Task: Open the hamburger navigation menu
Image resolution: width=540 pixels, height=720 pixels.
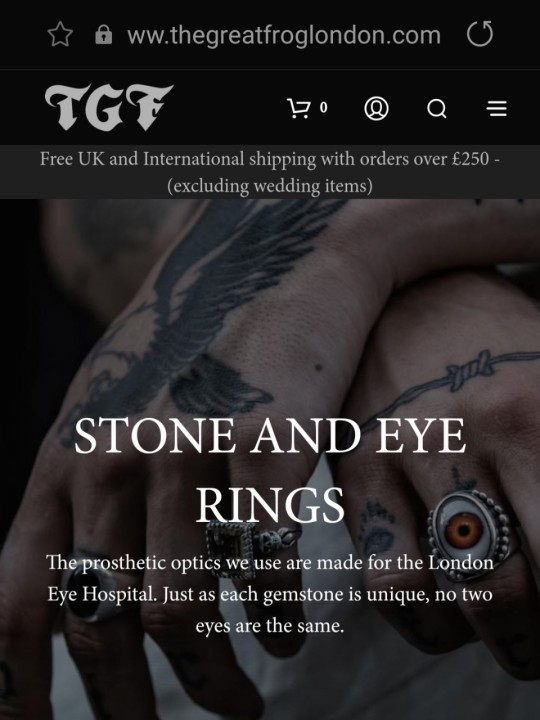Action: [497, 108]
